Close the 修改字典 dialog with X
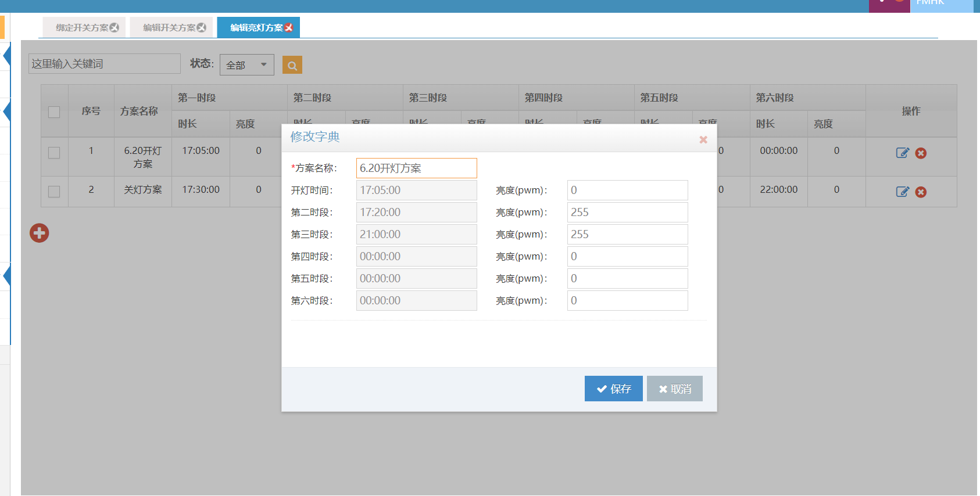This screenshot has width=980, height=496. coord(703,139)
